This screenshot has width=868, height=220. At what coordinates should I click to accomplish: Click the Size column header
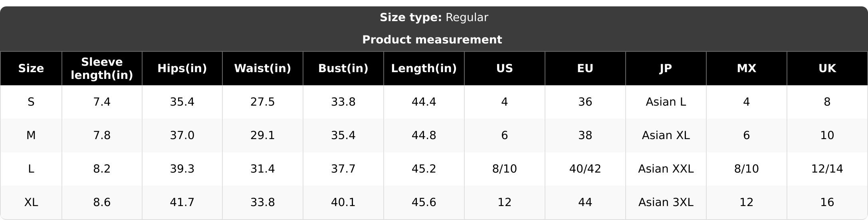31,69
